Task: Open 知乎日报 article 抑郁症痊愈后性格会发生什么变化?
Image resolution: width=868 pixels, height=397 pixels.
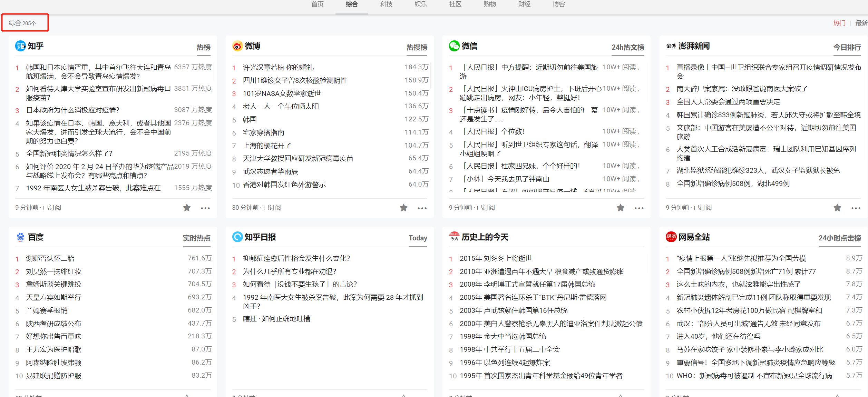Action: (x=296, y=258)
